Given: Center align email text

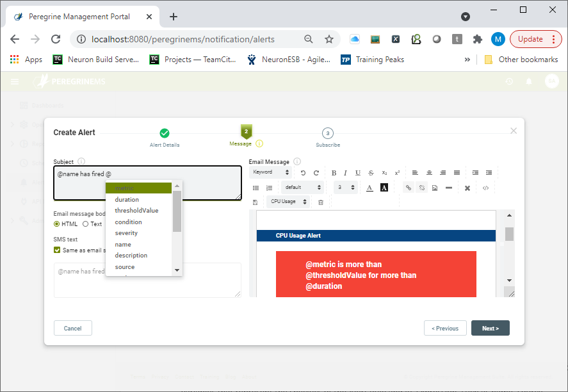Looking at the screenshot, I should [429, 173].
